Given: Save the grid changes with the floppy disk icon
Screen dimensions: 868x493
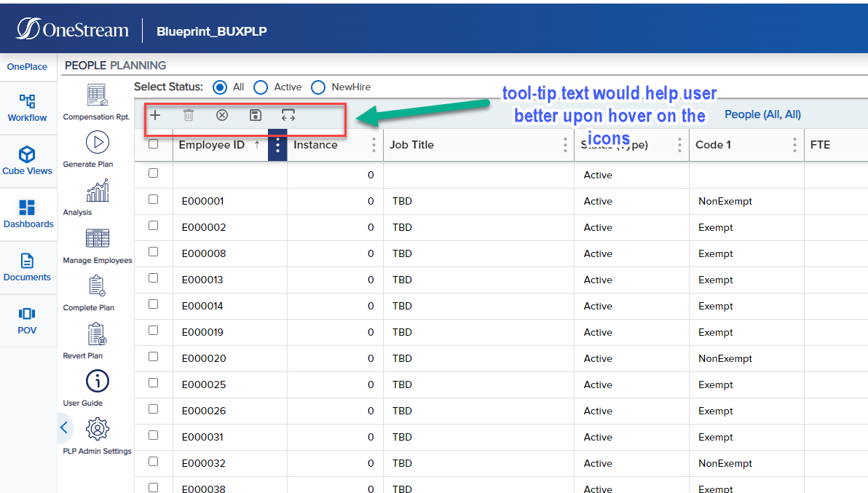Looking at the screenshot, I should pos(255,115).
